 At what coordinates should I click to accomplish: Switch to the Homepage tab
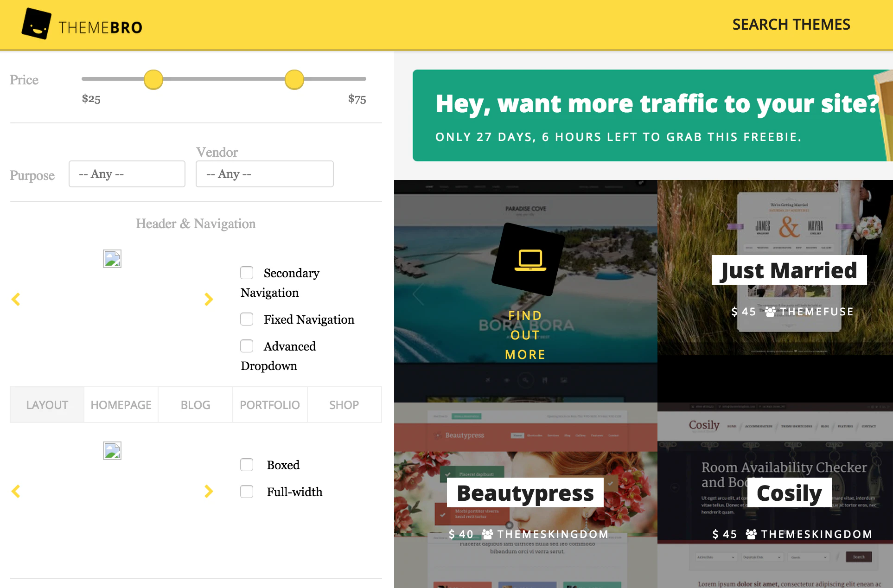pos(121,405)
